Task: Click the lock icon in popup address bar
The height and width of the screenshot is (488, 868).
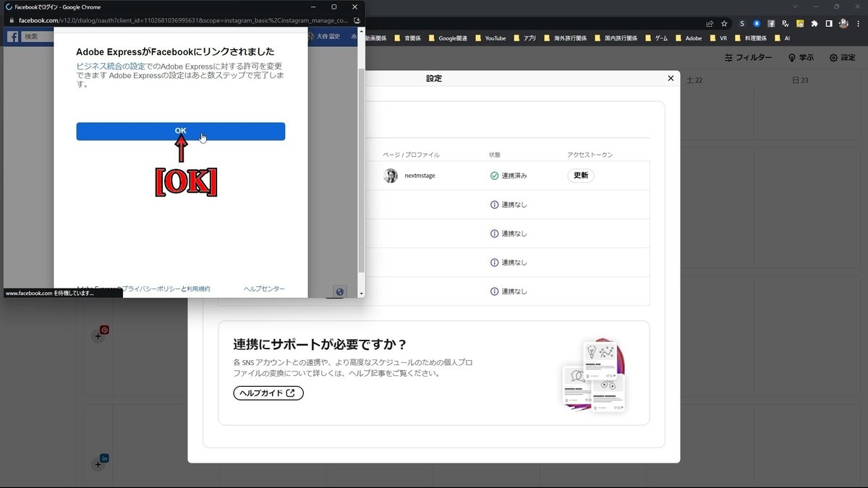Action: point(11,20)
